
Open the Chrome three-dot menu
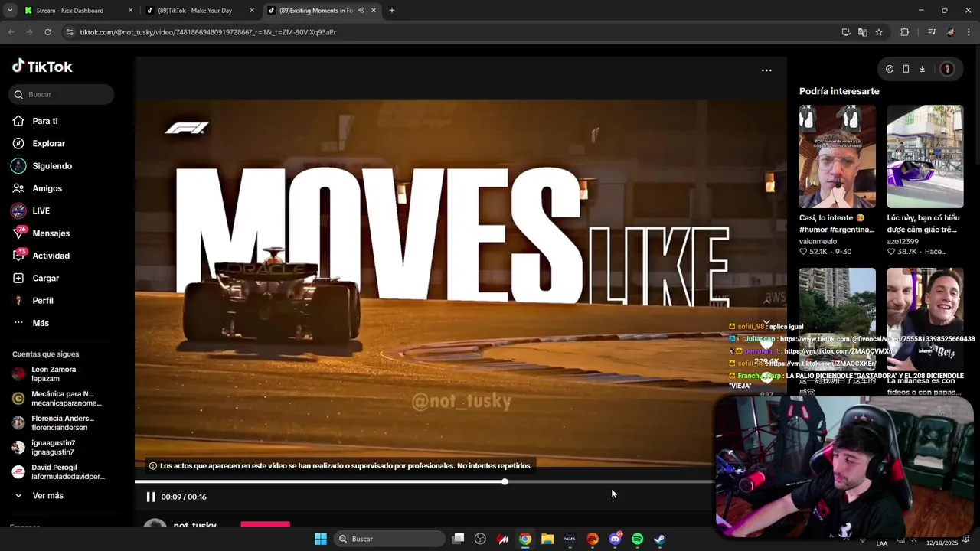click(x=969, y=32)
